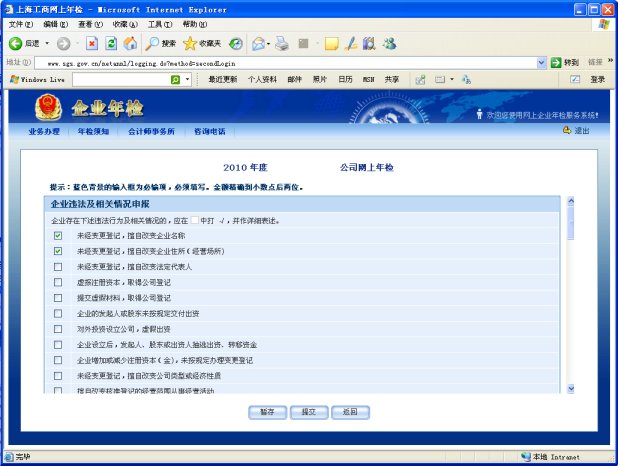Select the 年检须知 navigation tab
Image resolution: width=618 pixels, height=466 pixels.
(x=93, y=131)
